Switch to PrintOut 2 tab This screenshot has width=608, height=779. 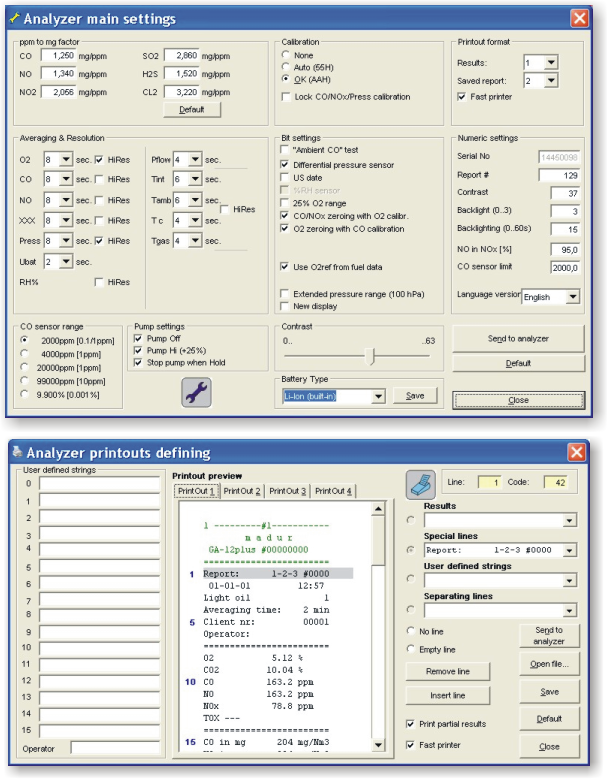pos(242,491)
